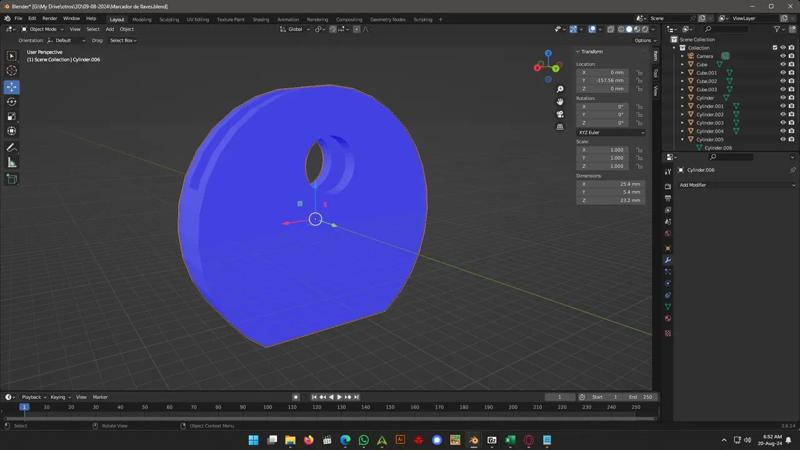Open the timeline Keying menu
This screenshot has height=450, width=800.
click(59, 397)
